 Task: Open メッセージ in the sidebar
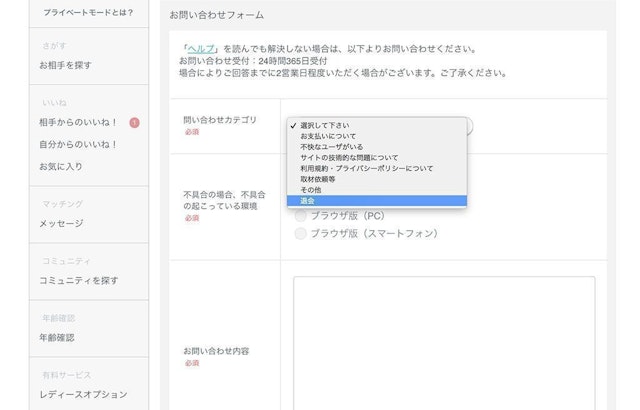click(61, 223)
